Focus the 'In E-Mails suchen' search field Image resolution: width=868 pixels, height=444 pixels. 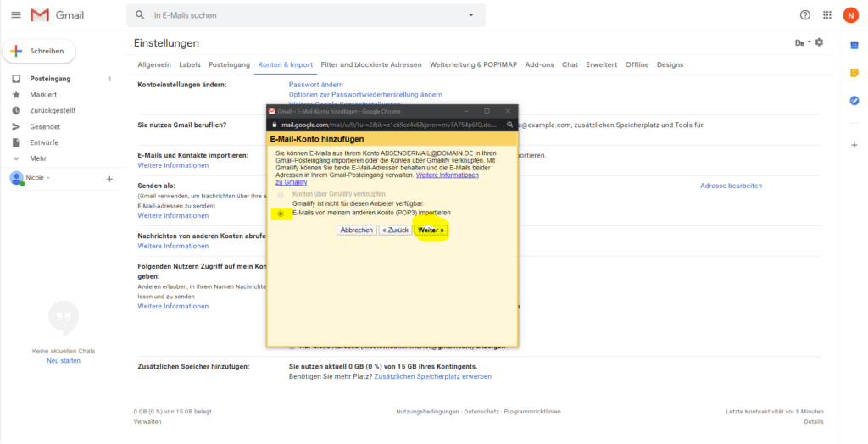click(x=304, y=15)
